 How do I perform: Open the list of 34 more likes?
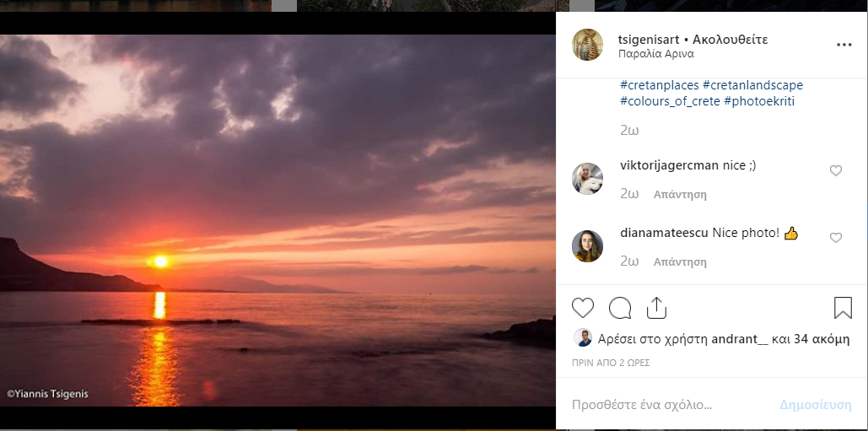point(822,339)
